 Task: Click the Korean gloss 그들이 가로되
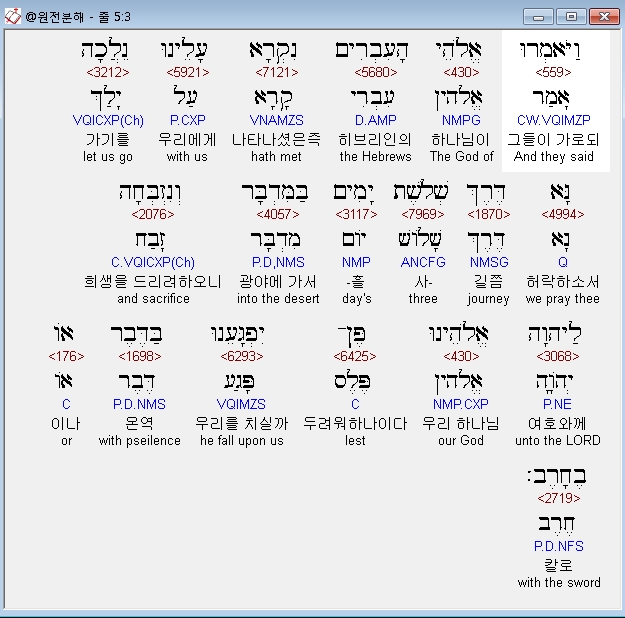pyautogui.click(x=553, y=140)
